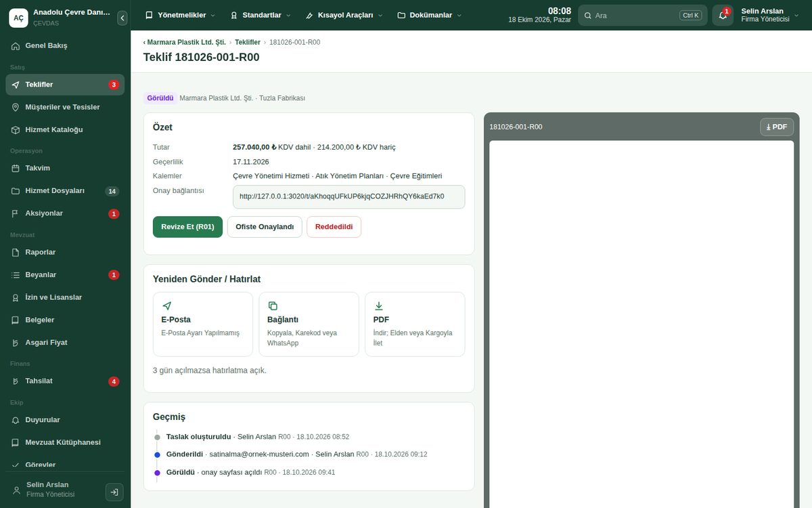This screenshot has height=508, width=812.
Task: Click the Hizmet Kataloğu box icon
Action: pos(16,129)
